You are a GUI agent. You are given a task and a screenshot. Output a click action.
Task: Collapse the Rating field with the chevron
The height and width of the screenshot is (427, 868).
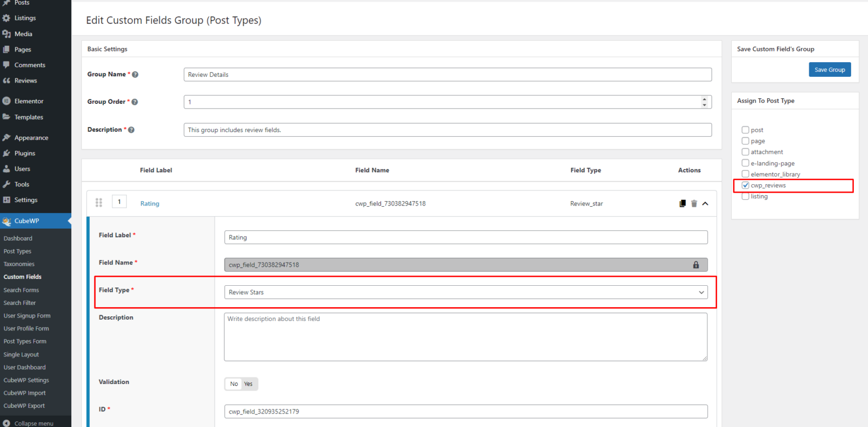click(x=705, y=203)
